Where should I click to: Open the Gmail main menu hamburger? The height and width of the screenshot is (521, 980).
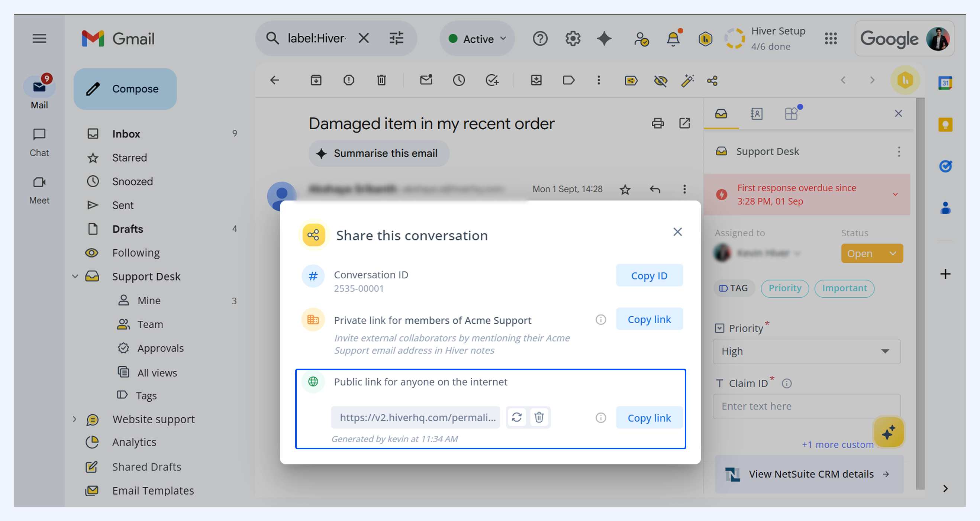tap(39, 38)
